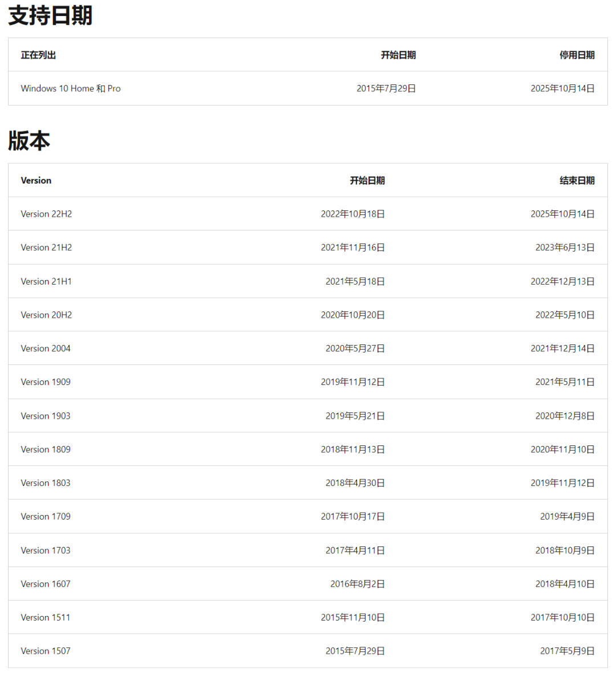Select the Version 21H2 row label
Viewport: 616px width, 673px height.
pyautogui.click(x=46, y=247)
